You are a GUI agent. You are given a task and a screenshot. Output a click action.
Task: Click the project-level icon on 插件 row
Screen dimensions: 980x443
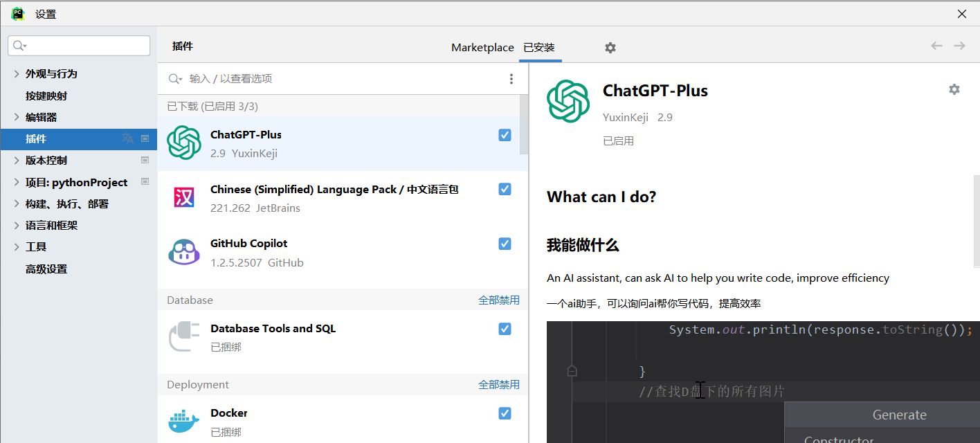[145, 138]
